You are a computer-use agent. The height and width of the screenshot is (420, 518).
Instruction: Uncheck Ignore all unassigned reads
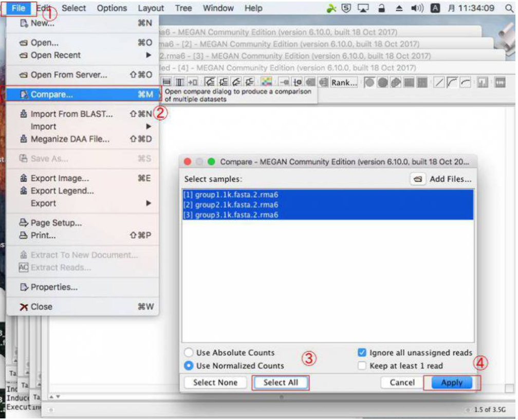(362, 353)
